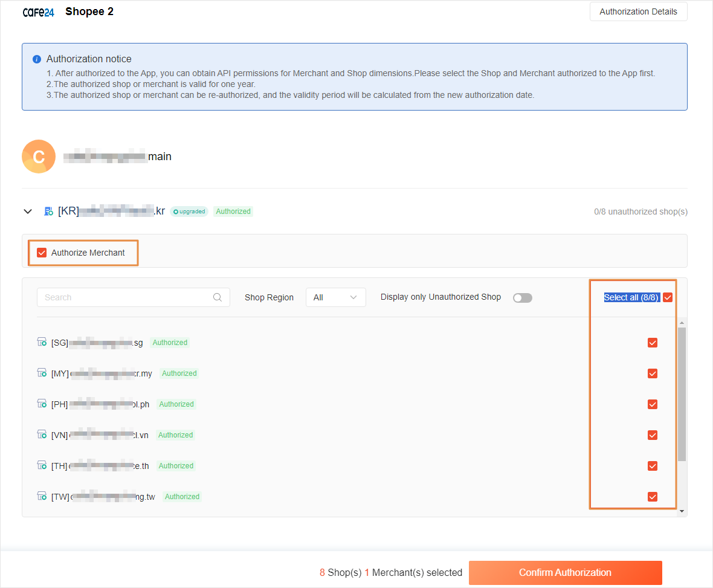Image resolution: width=713 pixels, height=588 pixels.
Task: Enable Display only Unauthorized Shop switch
Action: 523,298
